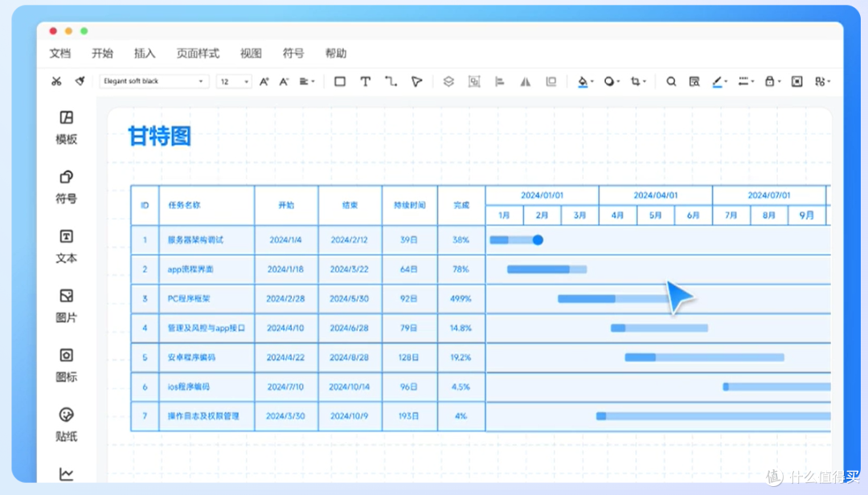The image size is (868, 495).
Task: Open the 符号 menu in menu bar
Action: 293,53
